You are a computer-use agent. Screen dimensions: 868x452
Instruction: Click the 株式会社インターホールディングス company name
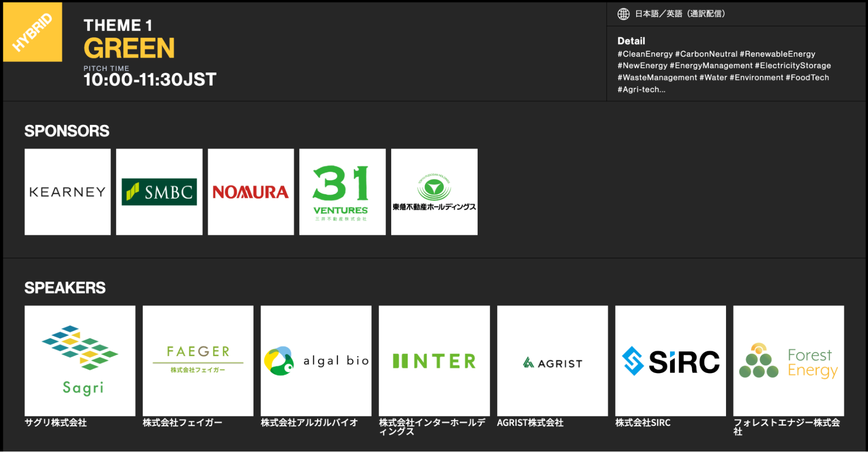[432, 427]
